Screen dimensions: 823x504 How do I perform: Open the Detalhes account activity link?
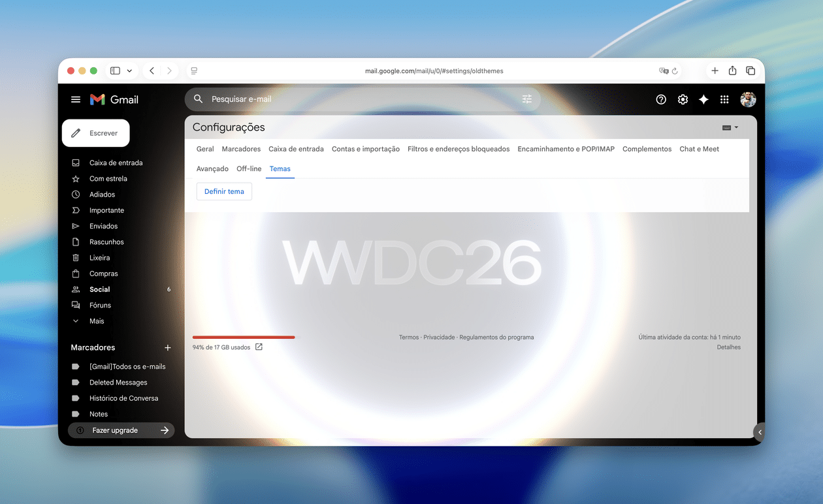point(728,347)
